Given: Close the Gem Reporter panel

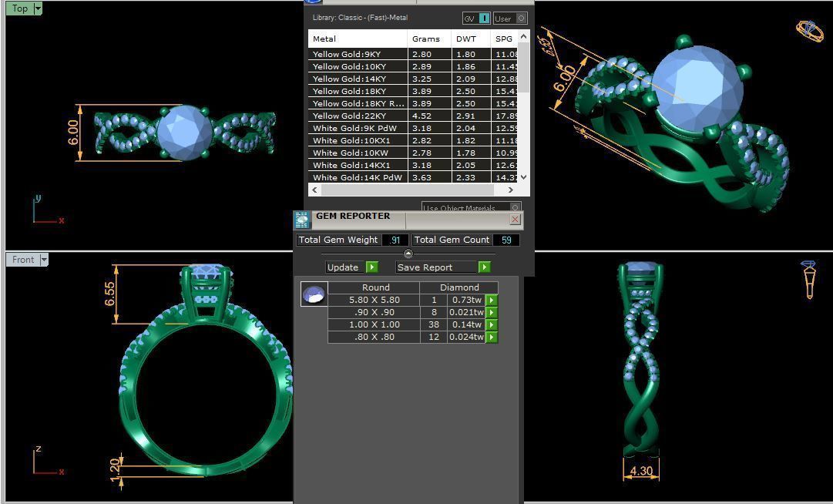Looking at the screenshot, I should pyautogui.click(x=515, y=220).
